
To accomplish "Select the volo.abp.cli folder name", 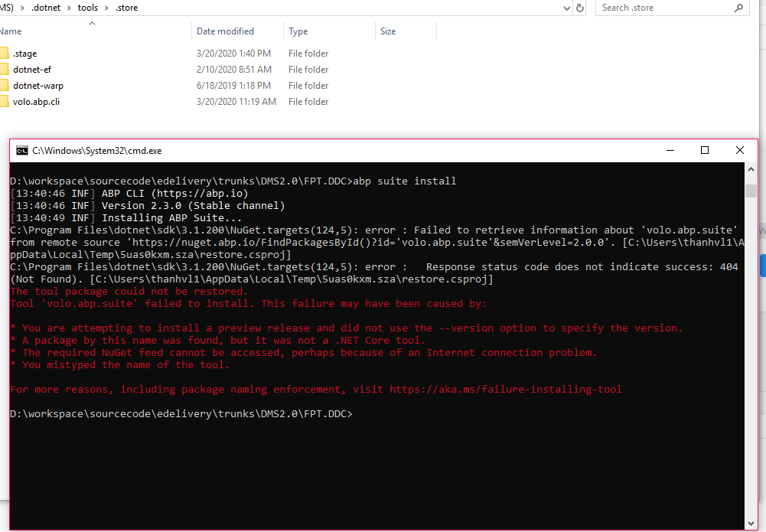I will [x=36, y=102].
